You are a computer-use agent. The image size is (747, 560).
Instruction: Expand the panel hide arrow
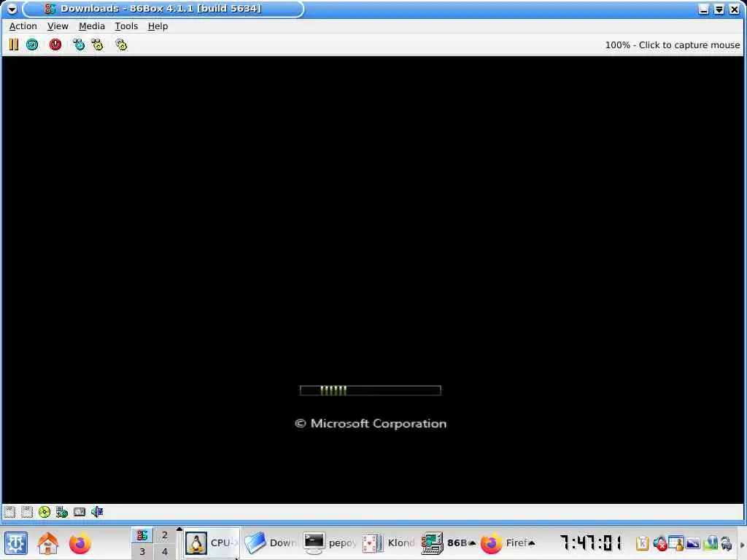click(x=742, y=544)
